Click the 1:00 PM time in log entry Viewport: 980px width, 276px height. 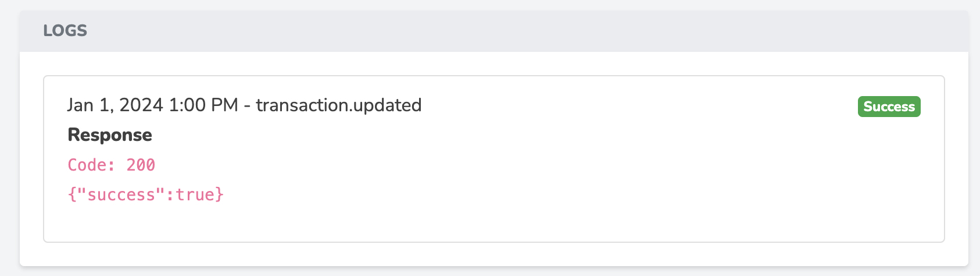click(203, 105)
